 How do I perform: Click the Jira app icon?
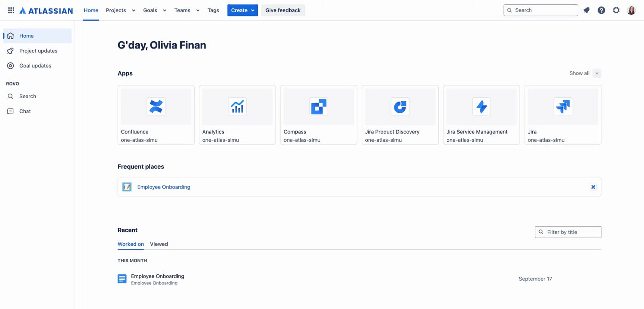[563, 107]
